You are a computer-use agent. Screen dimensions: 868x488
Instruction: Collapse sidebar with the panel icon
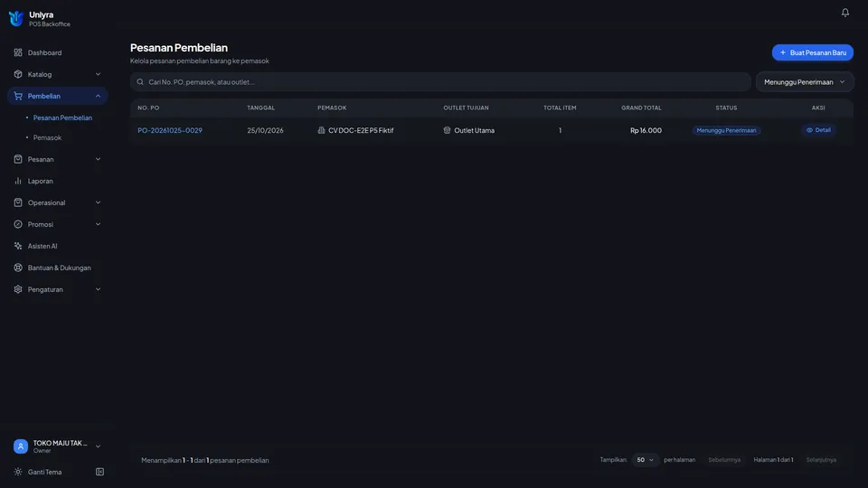[99, 472]
